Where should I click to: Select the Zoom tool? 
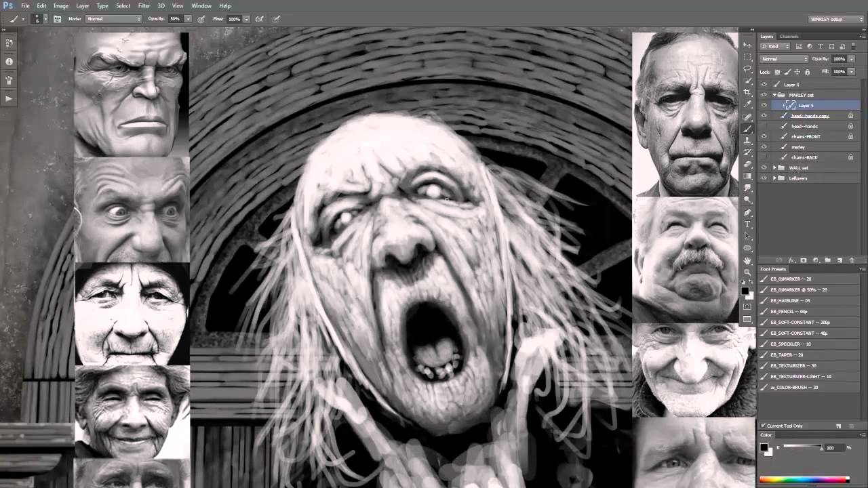click(747, 272)
